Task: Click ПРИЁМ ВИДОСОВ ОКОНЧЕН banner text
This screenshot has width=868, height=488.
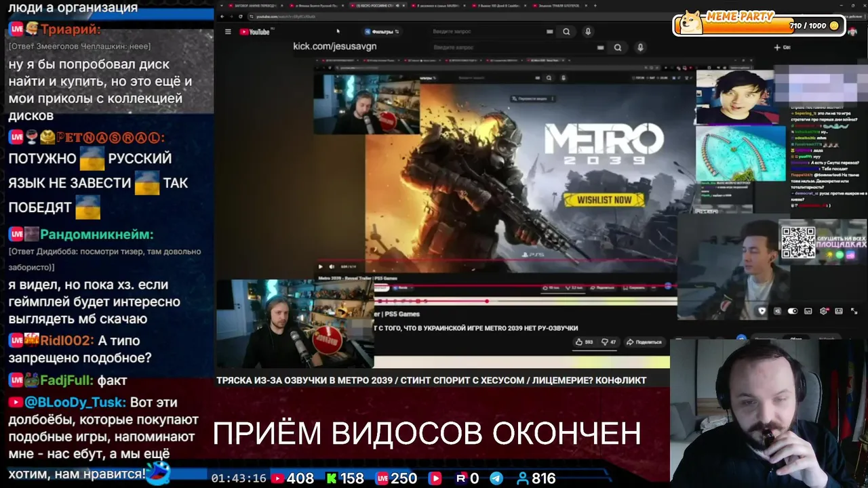Action: click(x=427, y=434)
